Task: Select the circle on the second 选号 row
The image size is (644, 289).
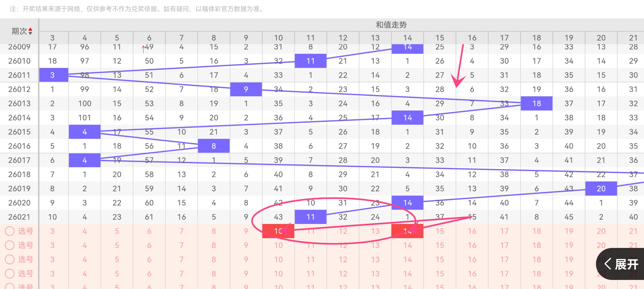Action: point(10,245)
